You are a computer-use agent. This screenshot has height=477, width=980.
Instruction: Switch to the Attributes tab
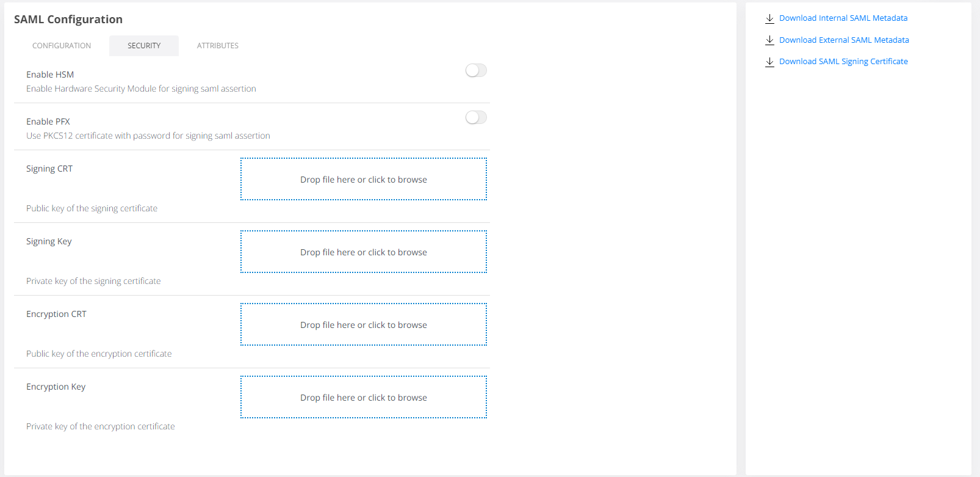pos(217,46)
